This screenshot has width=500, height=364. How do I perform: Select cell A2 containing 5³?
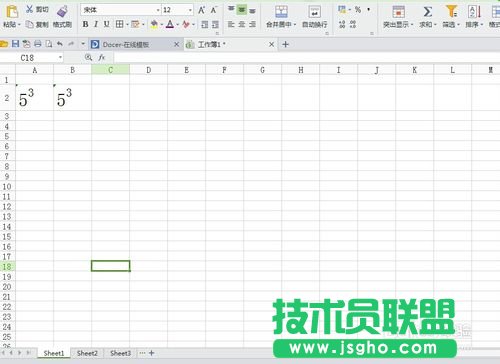(x=34, y=98)
